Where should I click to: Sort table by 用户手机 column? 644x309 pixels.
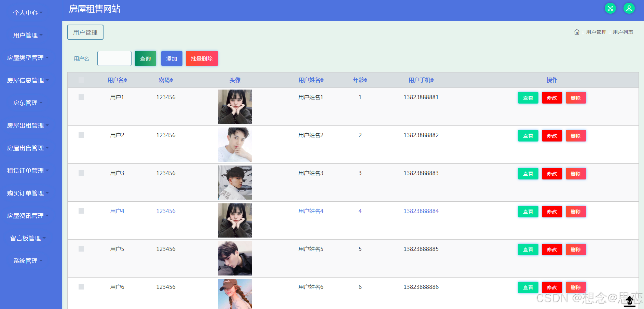click(421, 80)
